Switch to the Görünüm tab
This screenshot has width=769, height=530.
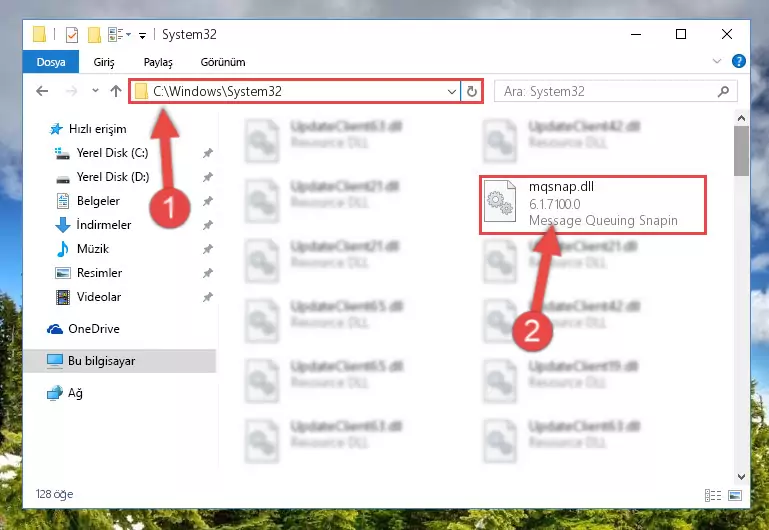coord(223,62)
